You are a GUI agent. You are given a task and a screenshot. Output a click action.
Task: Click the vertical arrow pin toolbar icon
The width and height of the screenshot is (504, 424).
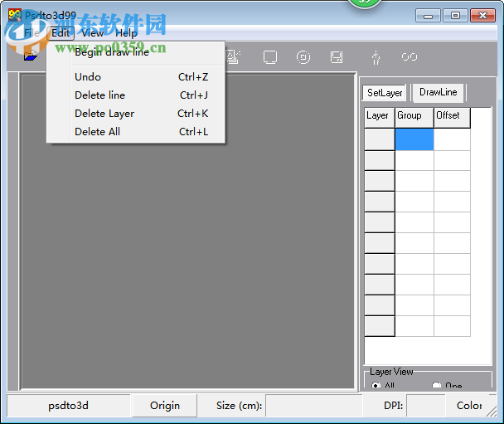pos(376,57)
